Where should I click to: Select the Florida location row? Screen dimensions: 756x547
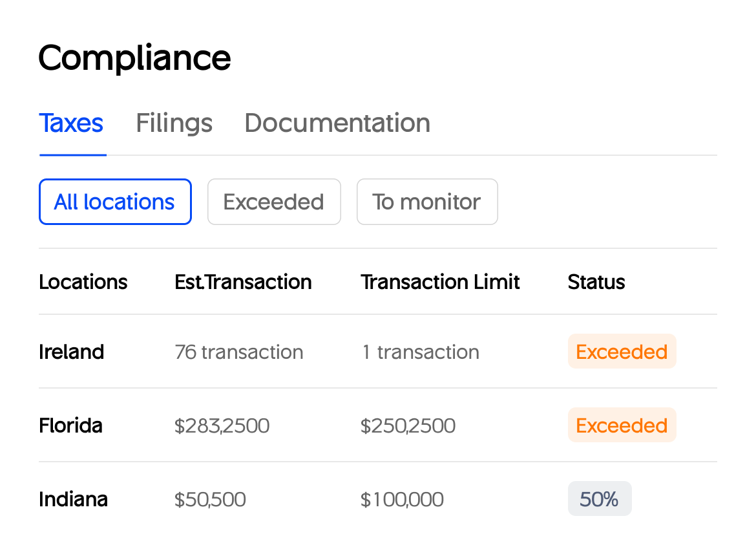pos(378,425)
